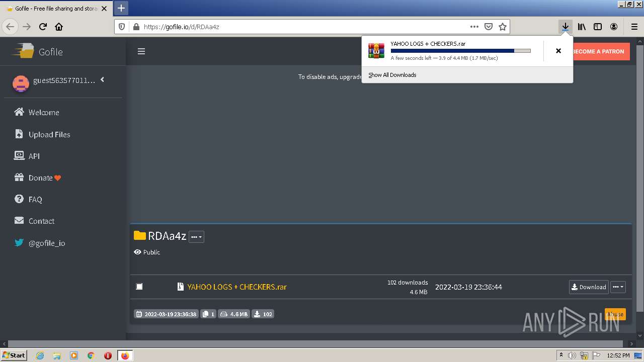Go to the browser Home page

click(59, 27)
